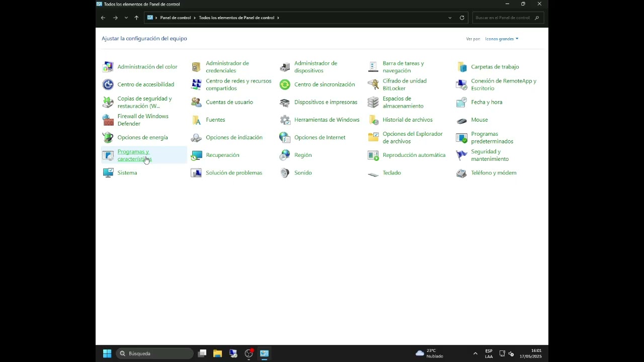Open the Sistema monitor icon
Image resolution: width=644 pixels, height=362 pixels.
[108, 172]
